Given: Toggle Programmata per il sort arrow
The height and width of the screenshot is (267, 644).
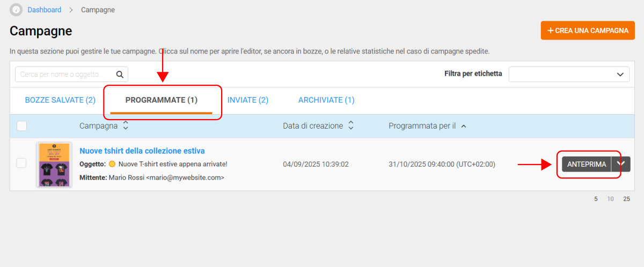Looking at the screenshot, I should 464,126.
